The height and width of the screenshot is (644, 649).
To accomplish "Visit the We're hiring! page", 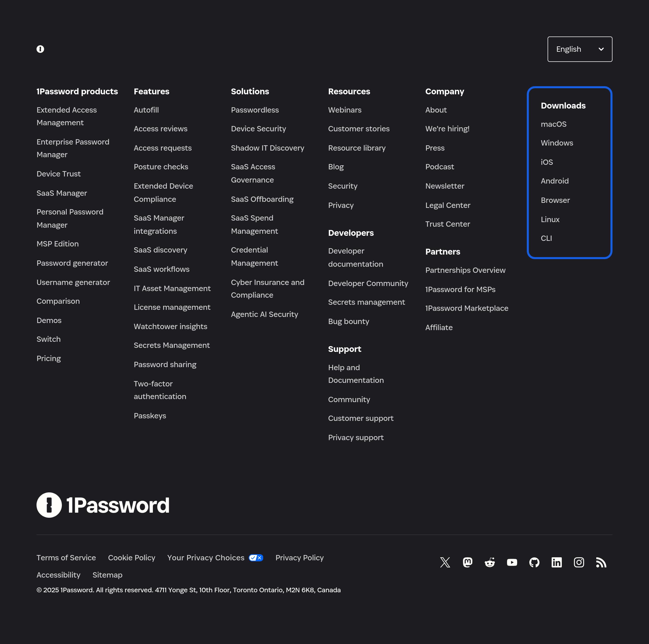I will point(447,129).
